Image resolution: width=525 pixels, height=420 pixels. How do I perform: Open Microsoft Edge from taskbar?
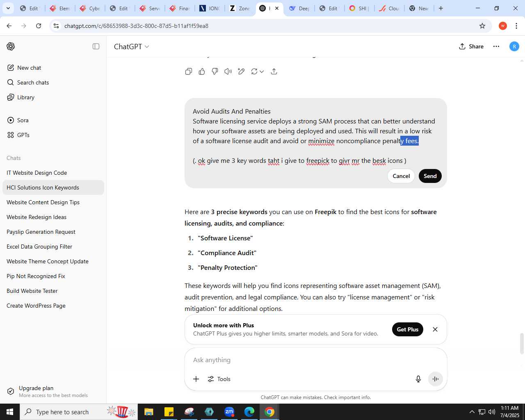point(249,412)
